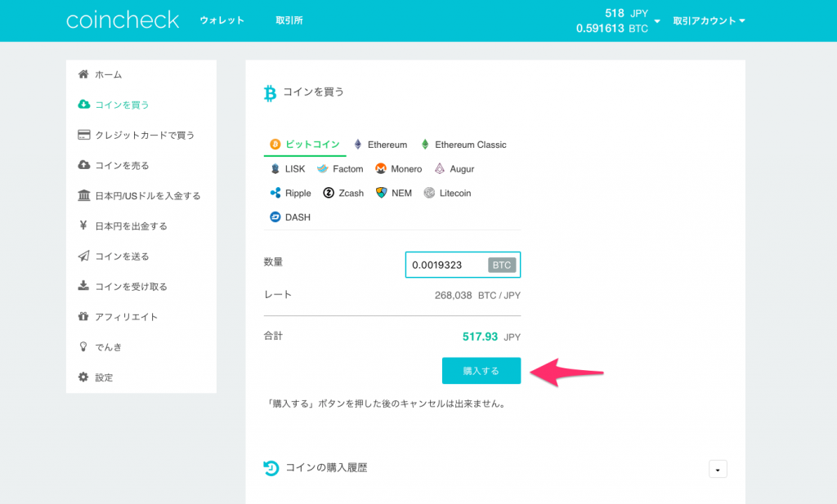This screenshot has width=837, height=504.
Task: Click the paper plane send icon
Action: (x=84, y=256)
